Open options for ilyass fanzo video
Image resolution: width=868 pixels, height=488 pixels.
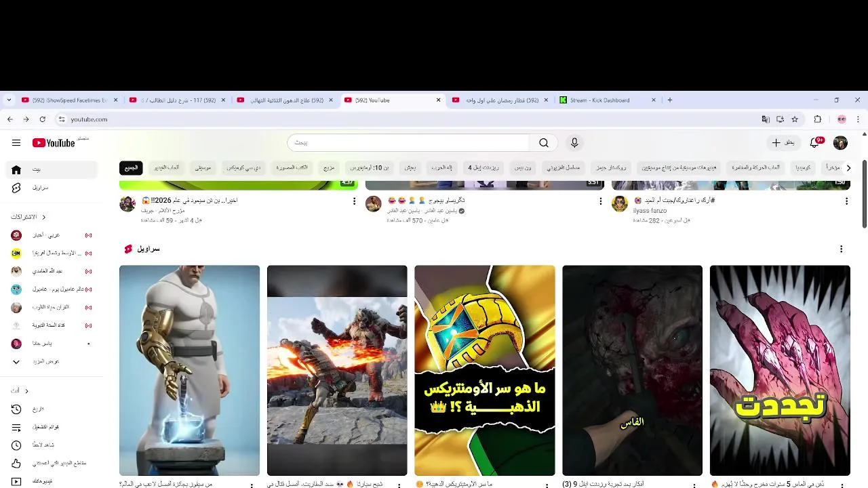pyautogui.click(x=846, y=201)
